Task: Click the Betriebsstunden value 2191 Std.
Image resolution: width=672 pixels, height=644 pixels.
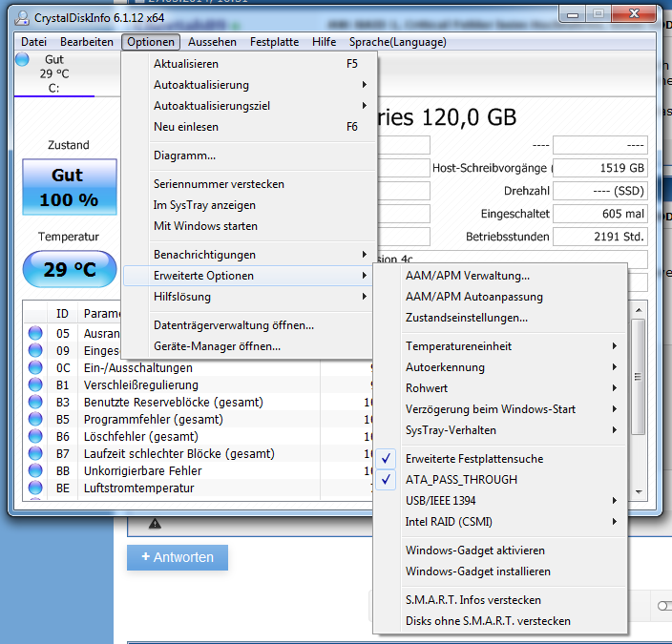Action: pyautogui.click(x=600, y=237)
